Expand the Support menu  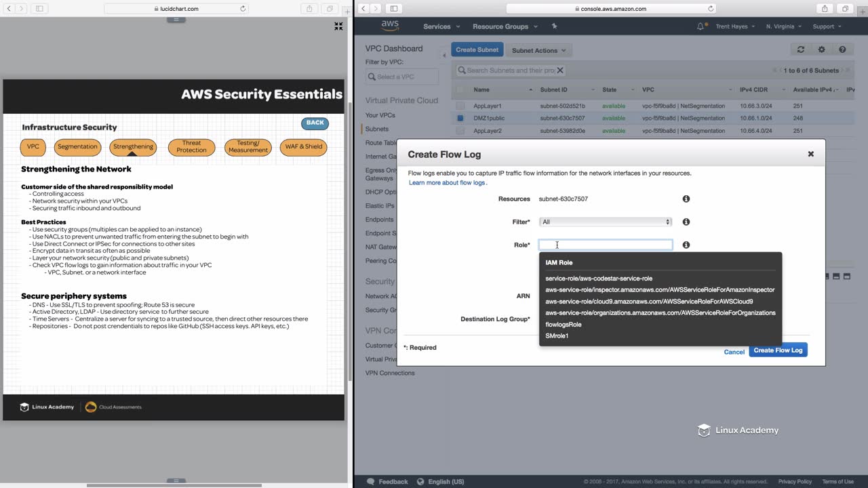(827, 26)
